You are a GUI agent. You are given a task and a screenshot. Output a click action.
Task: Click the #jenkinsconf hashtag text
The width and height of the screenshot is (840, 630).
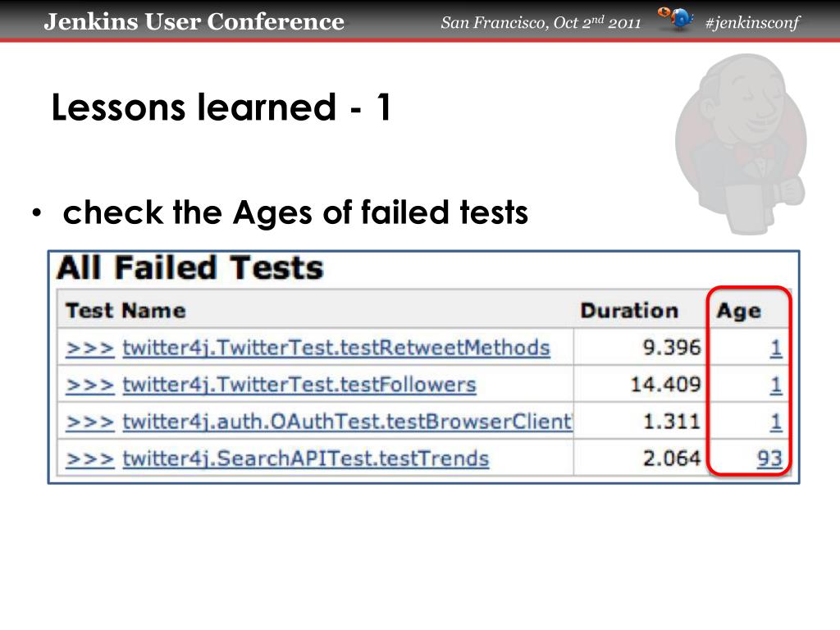tap(752, 22)
